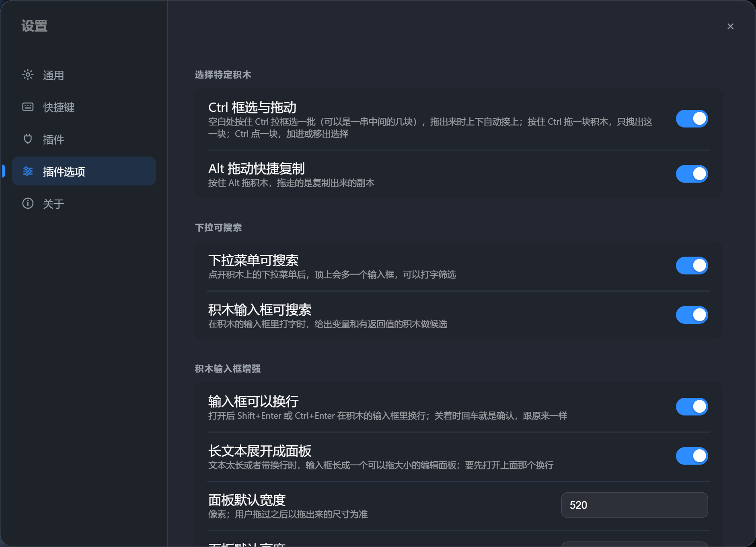756x547 pixels.
Task: Close the settings dialog with X
Action: click(x=730, y=27)
